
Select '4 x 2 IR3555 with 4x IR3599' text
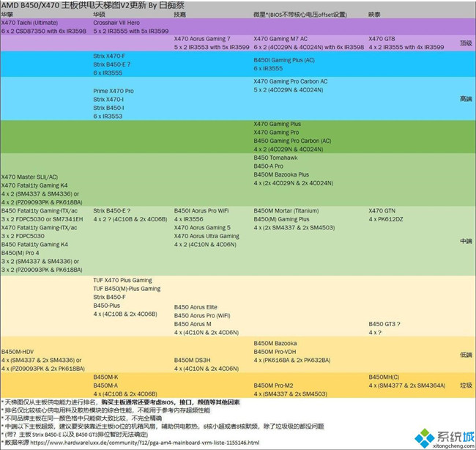(x=406, y=47)
